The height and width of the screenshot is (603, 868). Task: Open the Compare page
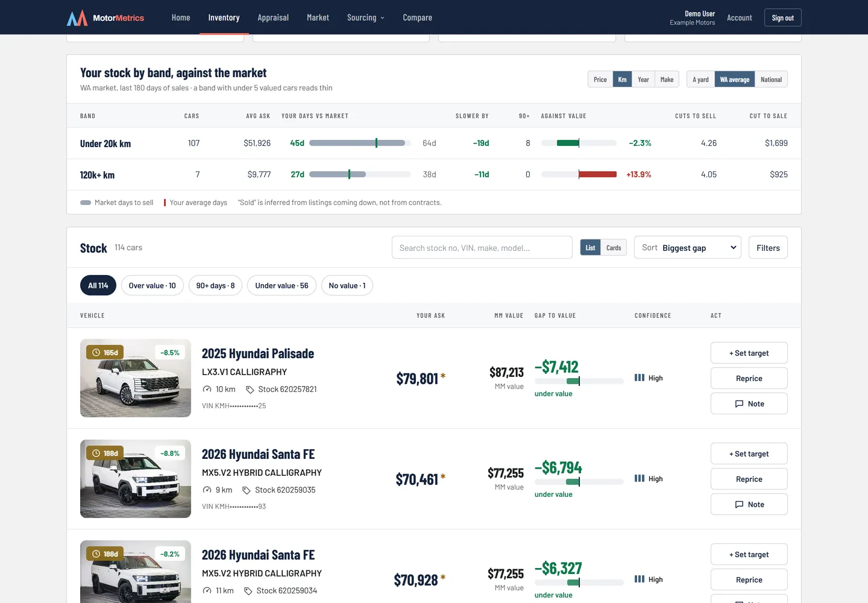tap(417, 18)
